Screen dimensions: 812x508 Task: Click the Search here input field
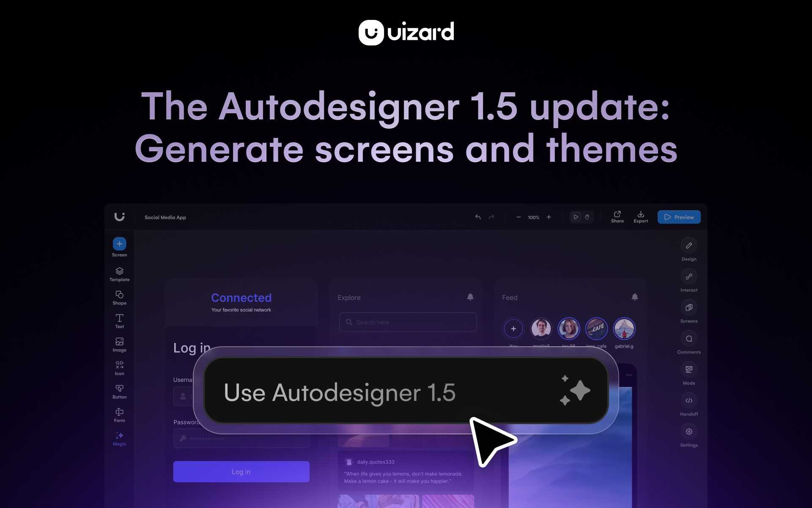coord(407,322)
